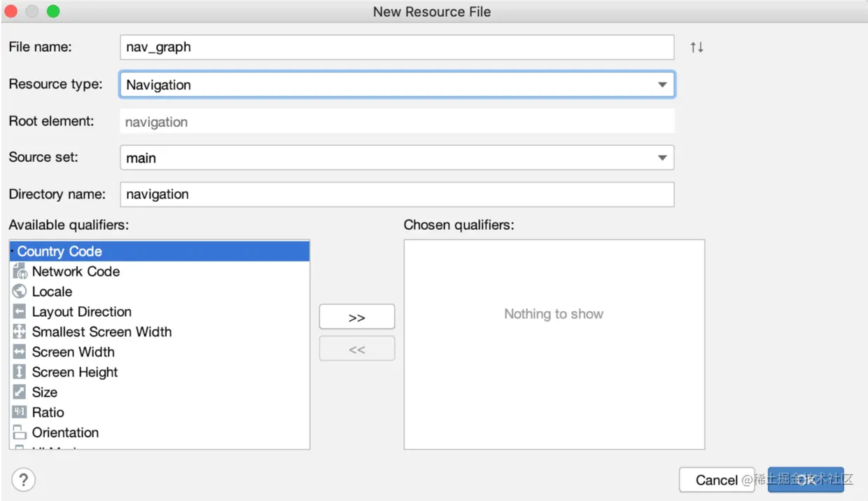Select the Screen Width list entry
This screenshot has height=501, width=868.
coord(160,352)
